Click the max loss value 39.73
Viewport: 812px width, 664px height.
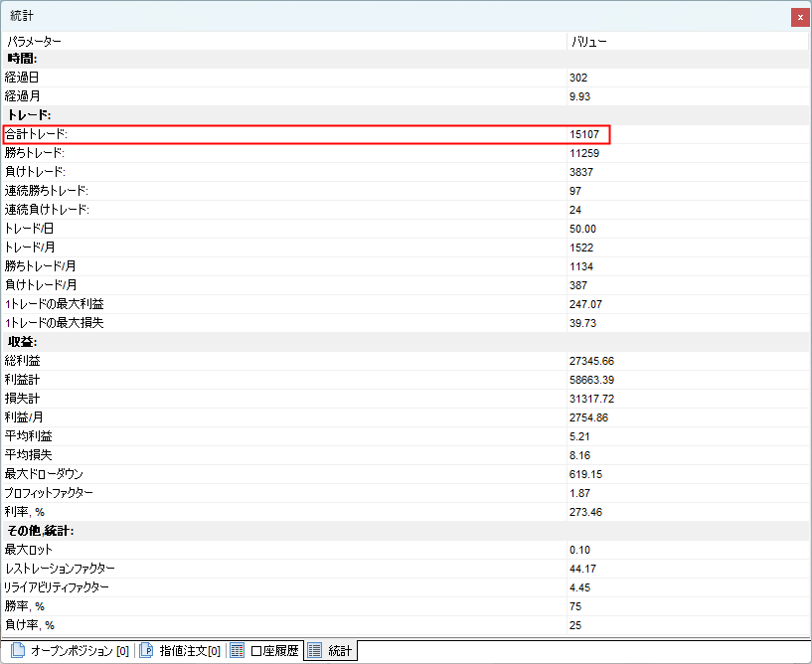582,323
